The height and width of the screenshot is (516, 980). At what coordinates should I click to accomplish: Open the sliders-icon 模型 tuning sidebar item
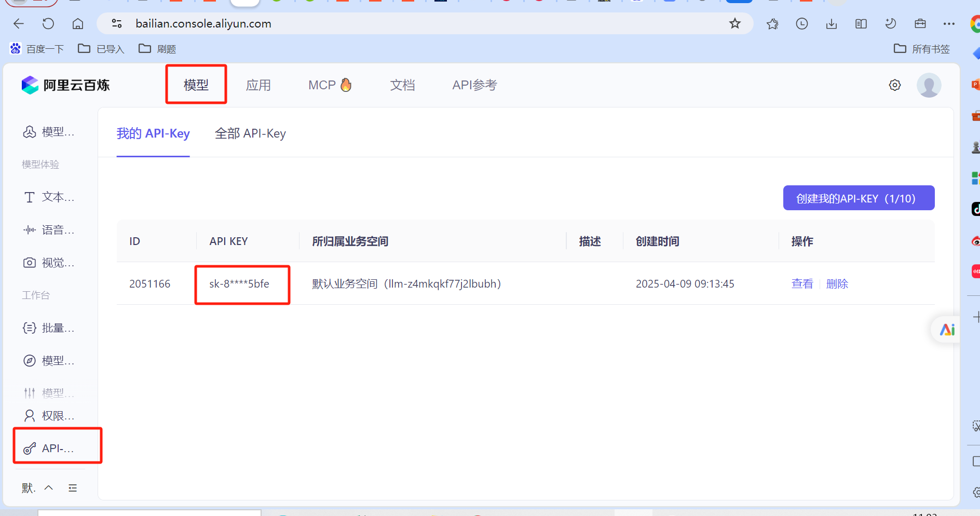49,393
